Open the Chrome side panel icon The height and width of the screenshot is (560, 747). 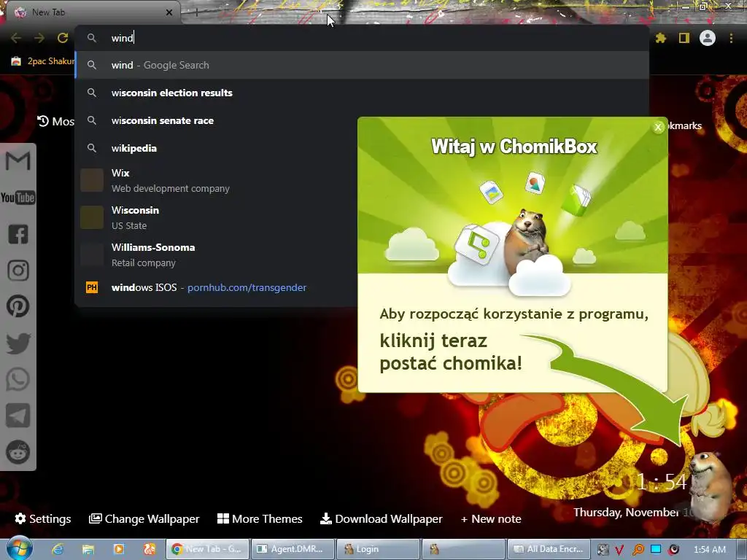pyautogui.click(x=684, y=38)
